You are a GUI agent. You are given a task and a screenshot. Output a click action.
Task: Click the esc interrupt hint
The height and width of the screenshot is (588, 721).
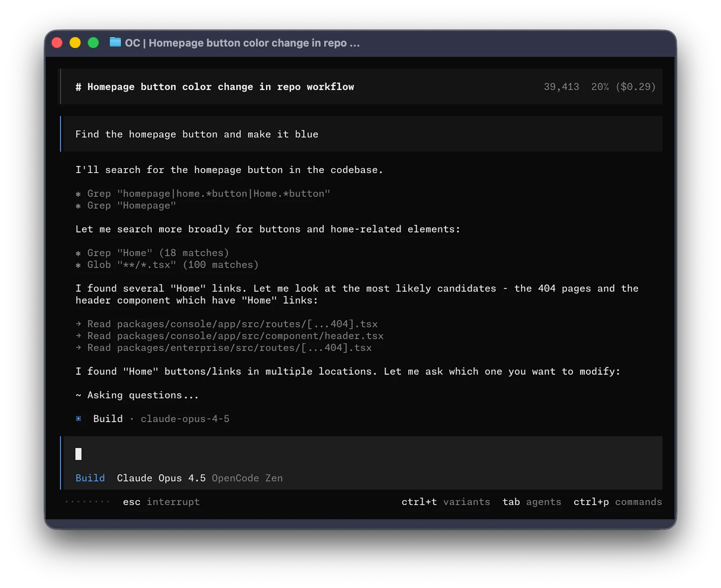pos(161,502)
